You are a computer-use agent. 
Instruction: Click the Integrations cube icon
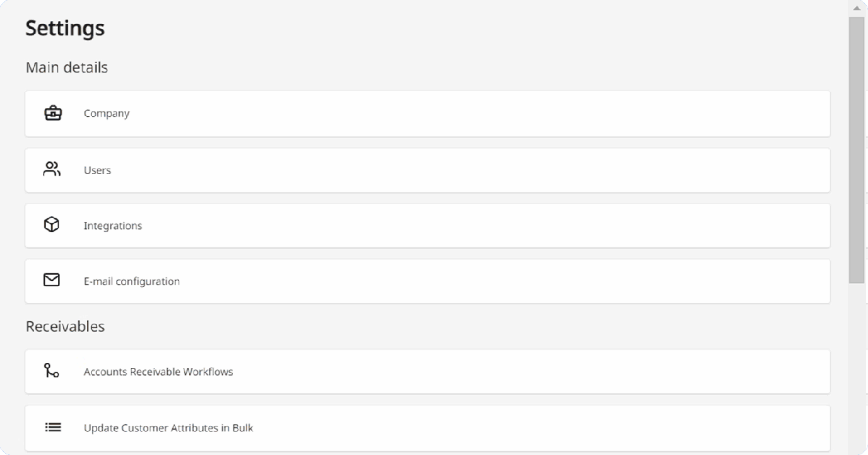[52, 225]
